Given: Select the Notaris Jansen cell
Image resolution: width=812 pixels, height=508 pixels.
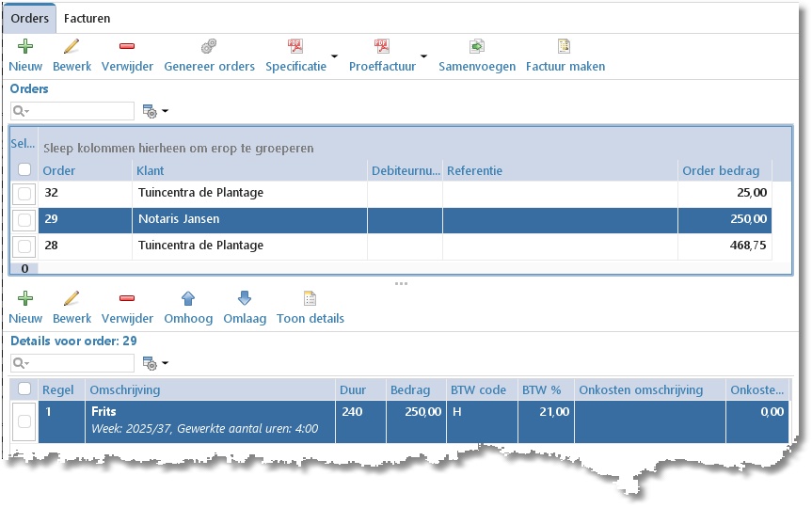Looking at the screenshot, I should click(249, 219).
